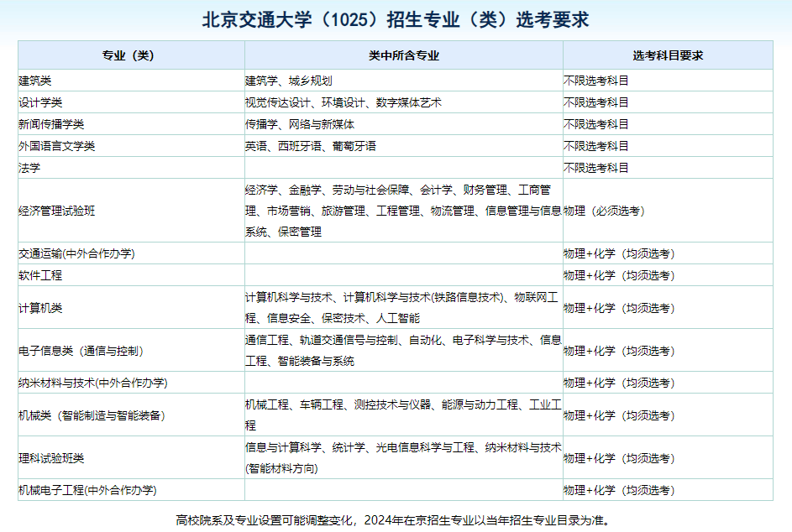Screen dimensions: 792x532
Task: Click the majors list starting with 经济学、金融学
Action: (404, 211)
